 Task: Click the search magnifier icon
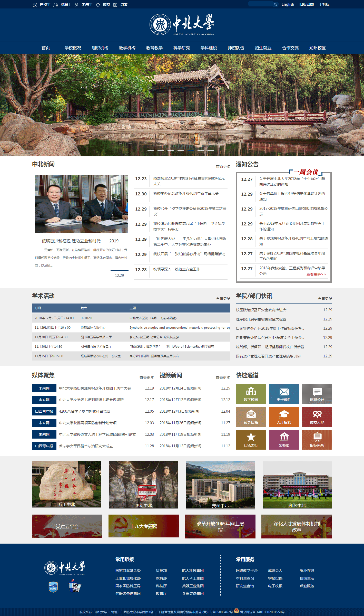[276, 4]
